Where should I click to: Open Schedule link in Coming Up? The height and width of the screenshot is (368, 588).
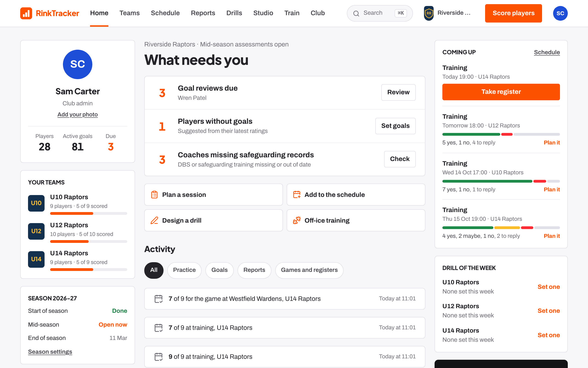tap(547, 52)
